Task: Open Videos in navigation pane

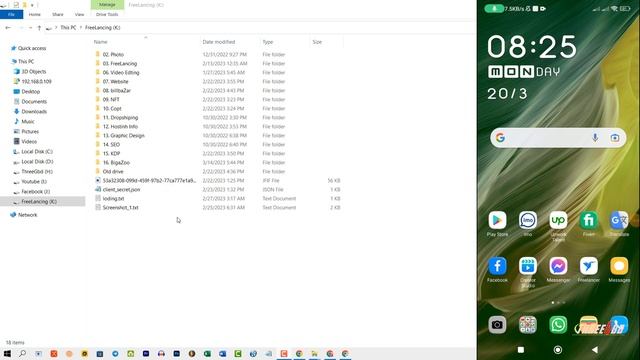Action: click(x=29, y=141)
